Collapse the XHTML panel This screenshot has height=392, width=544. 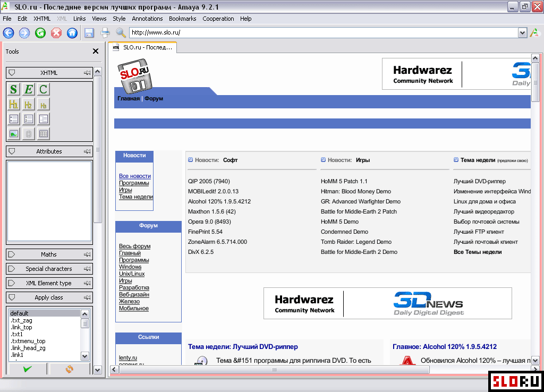pyautogui.click(x=12, y=73)
